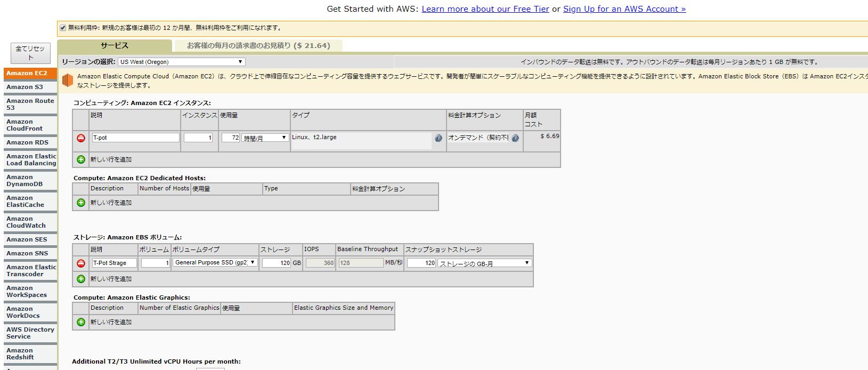Click the オンデマンド billing option field

coord(478,138)
